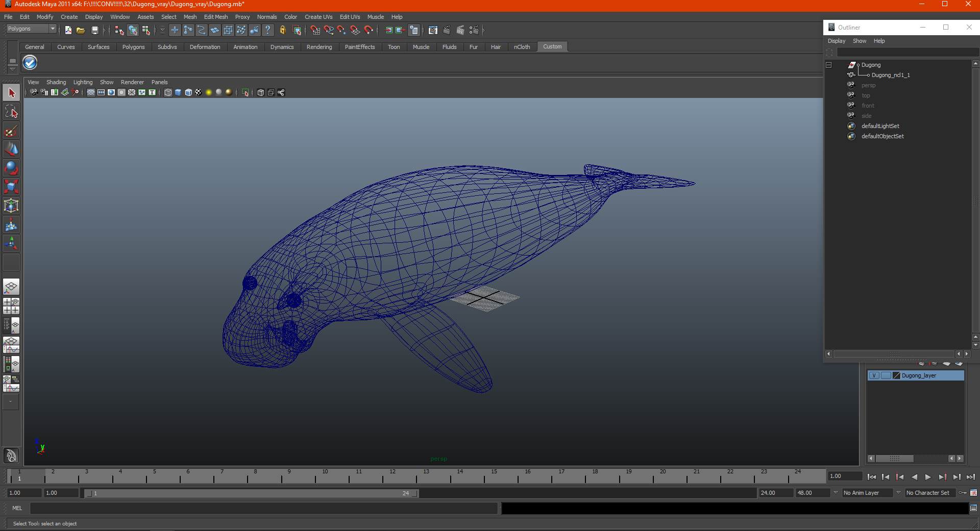Choose the Paint Selection tool
Screen dimensions: 980x531
11,131
